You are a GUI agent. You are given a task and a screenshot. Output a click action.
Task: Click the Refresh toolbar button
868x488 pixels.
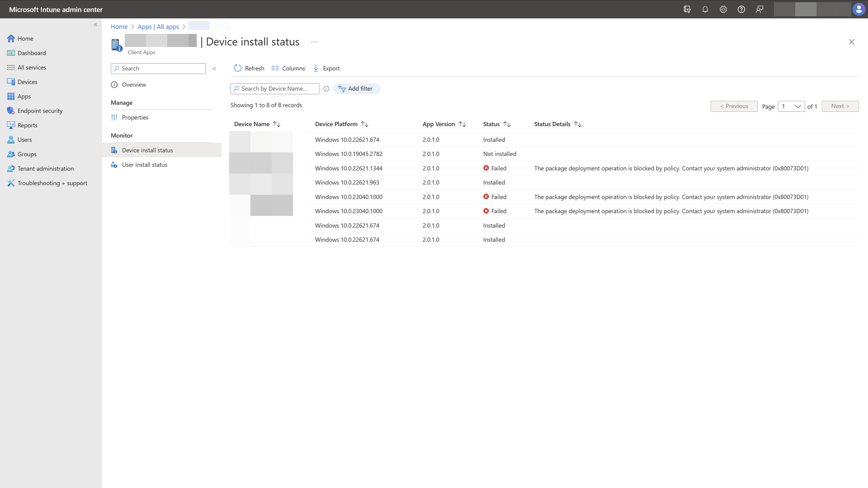(249, 68)
